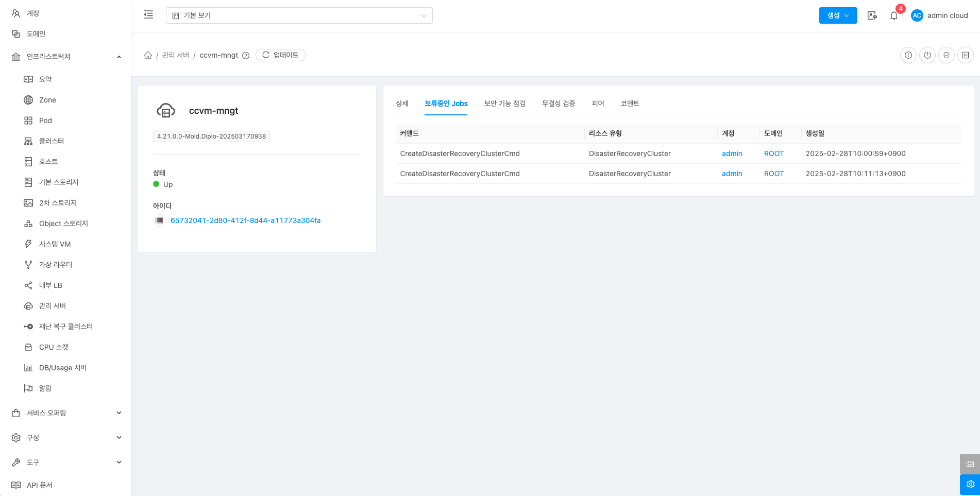The width and height of the screenshot is (980, 496).
Task: Open the language translation icon
Action: click(872, 15)
